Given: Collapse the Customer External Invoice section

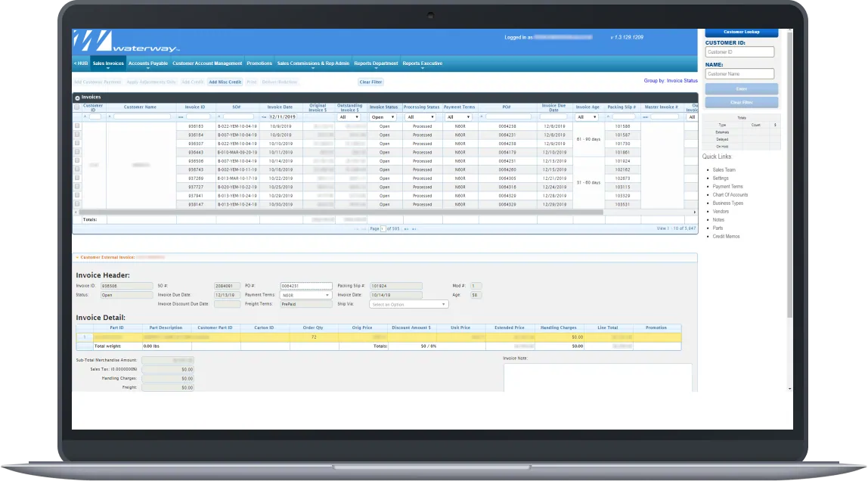Looking at the screenshot, I should (77, 257).
